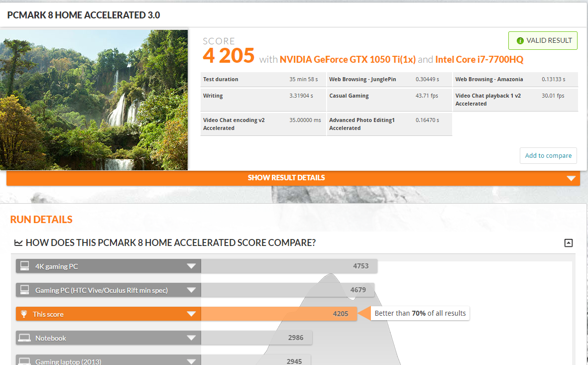Click the RUN DETAILS heading

(x=41, y=220)
